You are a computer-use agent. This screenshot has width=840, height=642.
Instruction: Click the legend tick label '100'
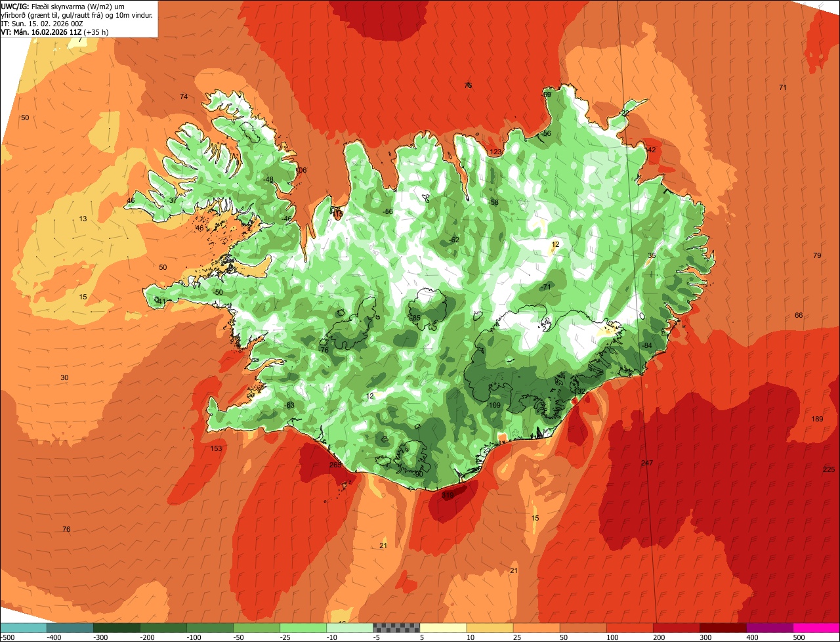[612, 637]
